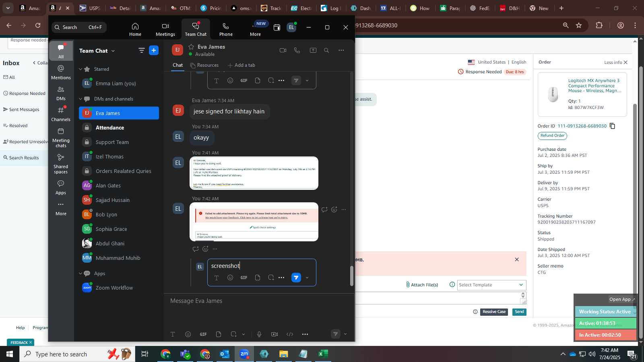The height and width of the screenshot is (362, 644).
Task: Open the delivery email screenshot thumbnail
Action: point(254,173)
